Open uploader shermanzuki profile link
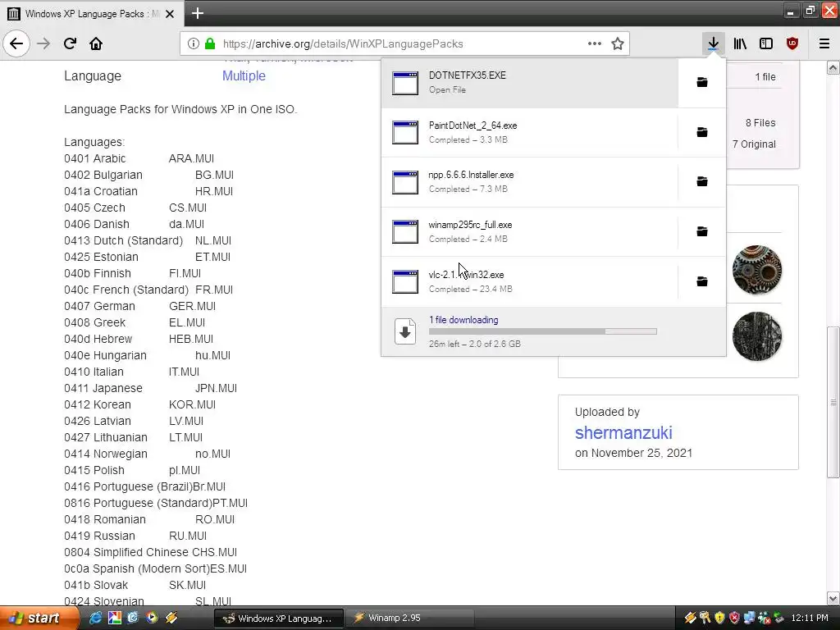 pyautogui.click(x=623, y=432)
